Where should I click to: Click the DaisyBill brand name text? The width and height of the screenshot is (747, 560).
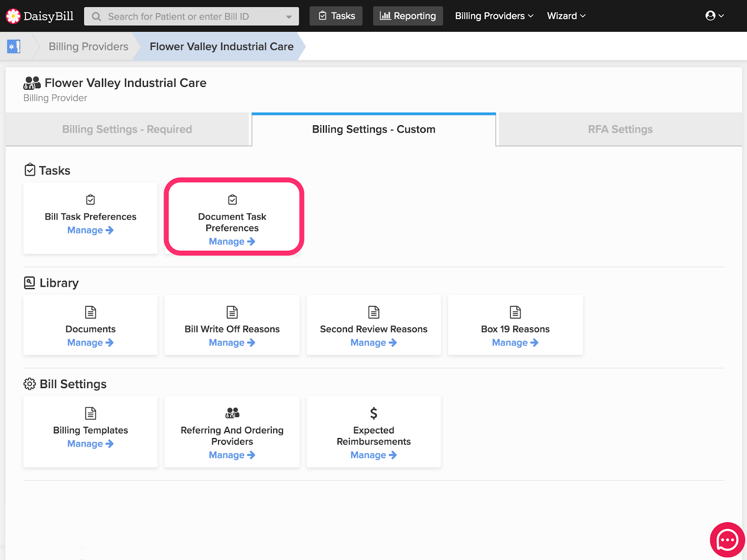pos(49,16)
